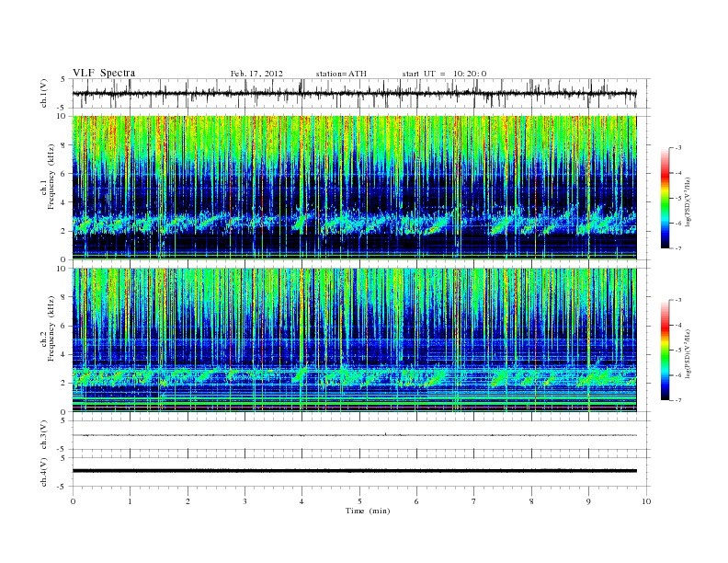Screen dimensions: 728x563
Task: Click the flat ch.3 voltage trace
Action: pos(355,435)
